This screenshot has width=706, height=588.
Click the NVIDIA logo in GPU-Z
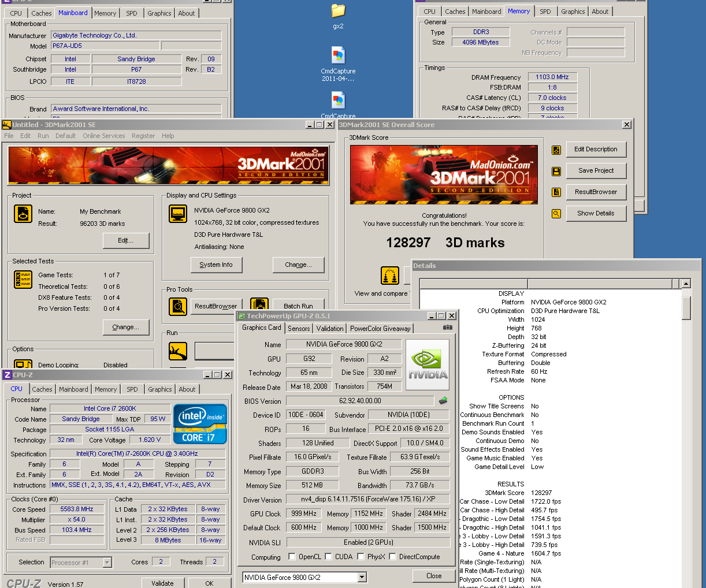click(428, 364)
